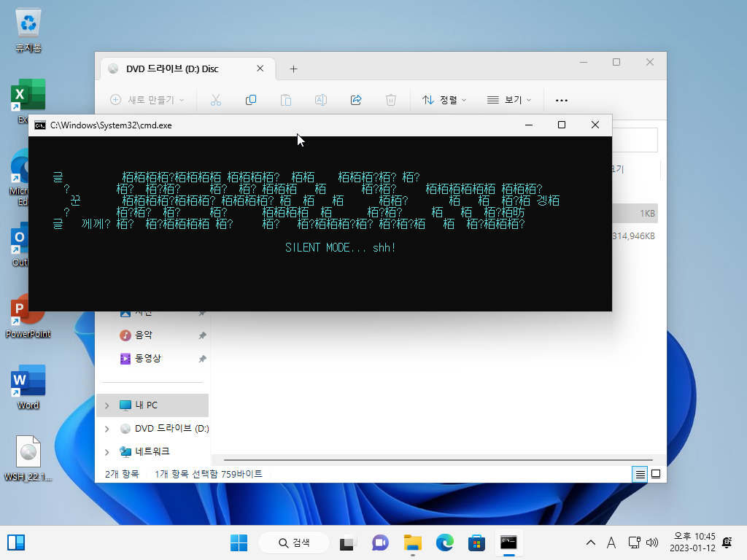Open the 보기 view dropdown
This screenshot has height=560, width=747.
pos(508,100)
